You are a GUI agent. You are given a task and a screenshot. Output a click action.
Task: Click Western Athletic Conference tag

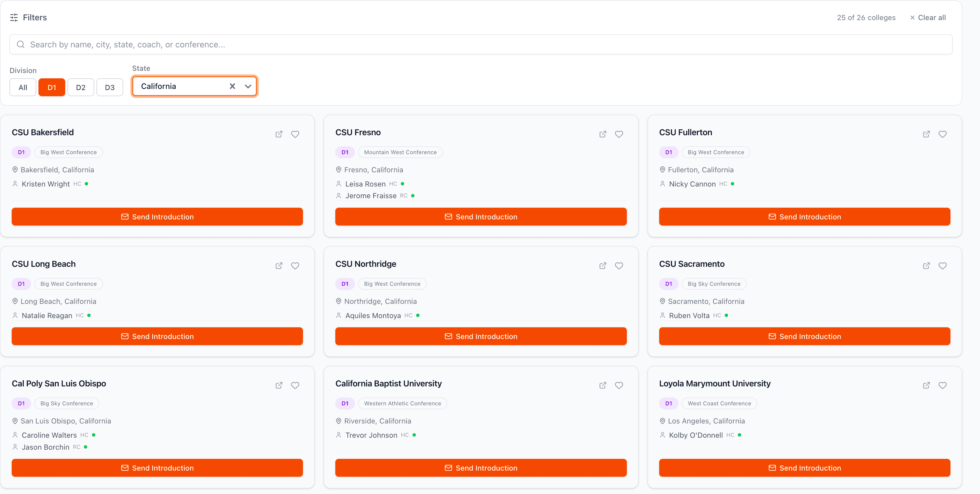tap(402, 403)
